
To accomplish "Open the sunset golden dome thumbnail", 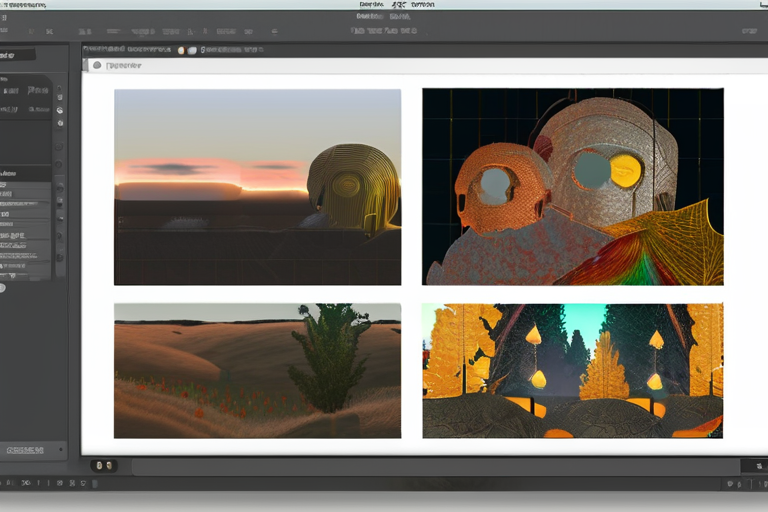I will (x=258, y=187).
